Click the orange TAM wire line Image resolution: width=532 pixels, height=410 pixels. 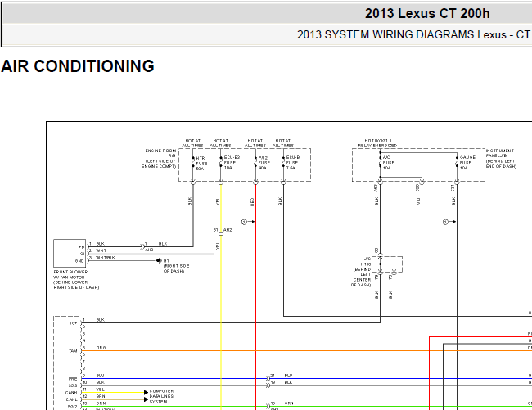pyautogui.click(x=305, y=350)
